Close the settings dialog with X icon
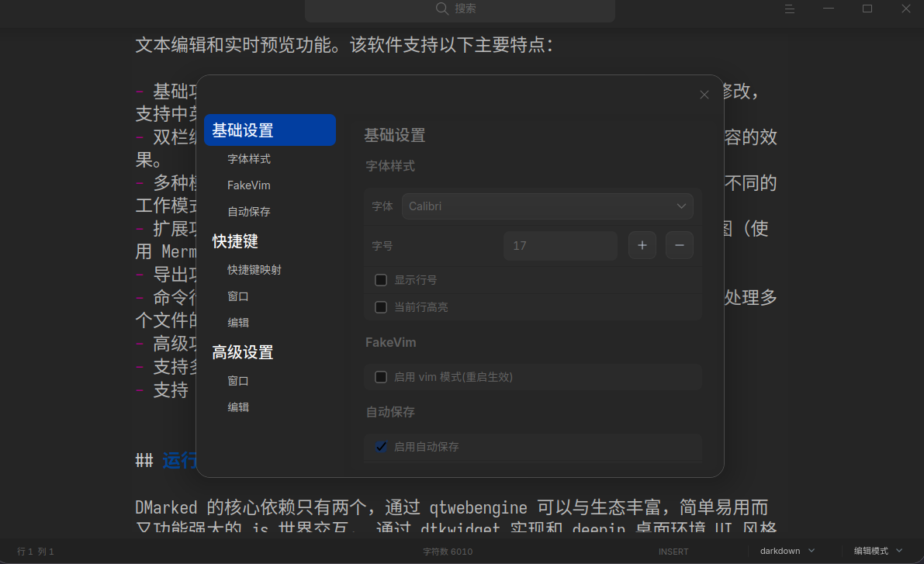The height and width of the screenshot is (564, 924). [704, 95]
